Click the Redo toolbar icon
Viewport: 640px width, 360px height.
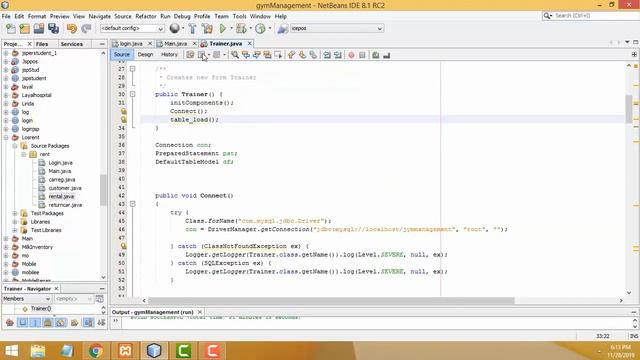click(86, 29)
